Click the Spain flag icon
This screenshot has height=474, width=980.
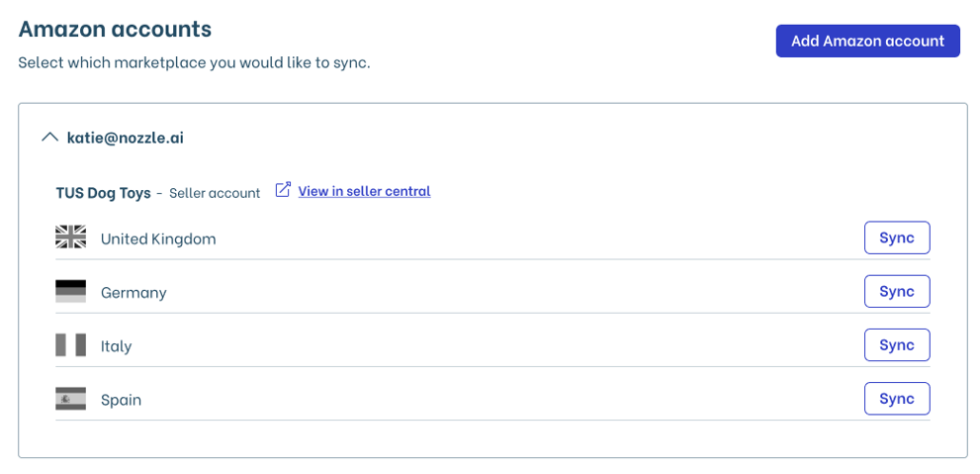(x=71, y=399)
